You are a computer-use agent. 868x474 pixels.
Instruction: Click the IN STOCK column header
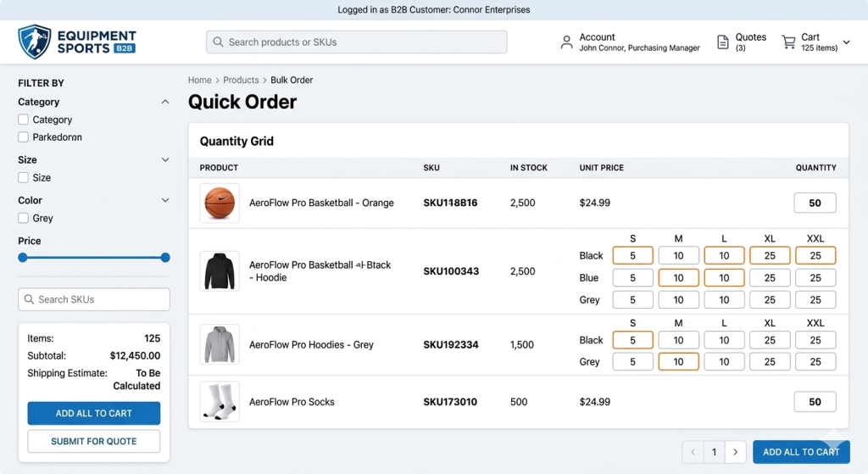529,168
